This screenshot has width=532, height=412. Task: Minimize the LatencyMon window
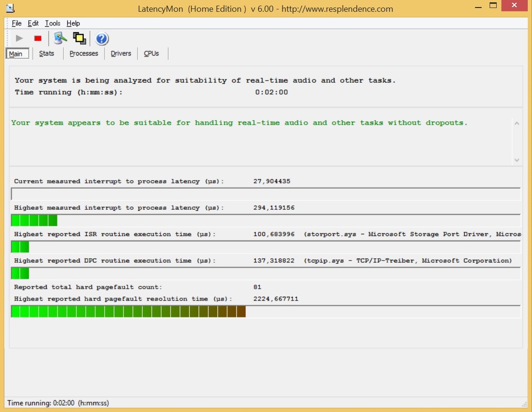tap(478, 7)
